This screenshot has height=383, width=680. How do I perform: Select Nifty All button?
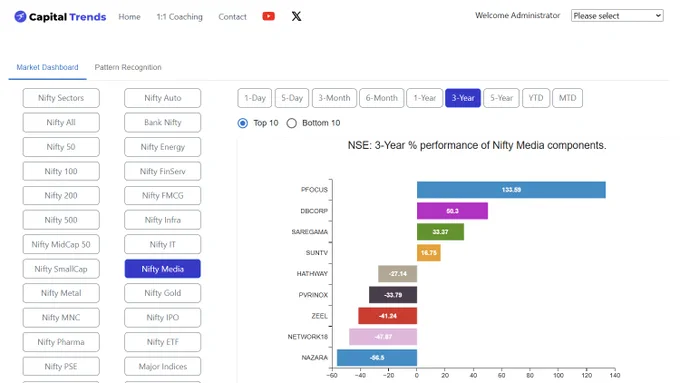tap(61, 122)
